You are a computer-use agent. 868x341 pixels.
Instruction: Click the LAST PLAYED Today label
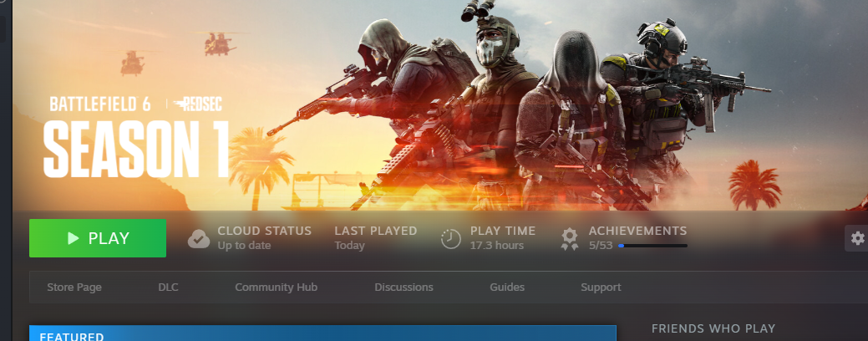point(375,238)
